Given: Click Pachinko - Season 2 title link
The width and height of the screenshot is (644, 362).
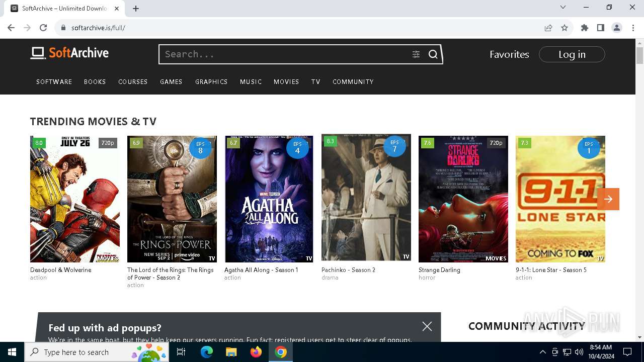Looking at the screenshot, I should [x=348, y=270].
